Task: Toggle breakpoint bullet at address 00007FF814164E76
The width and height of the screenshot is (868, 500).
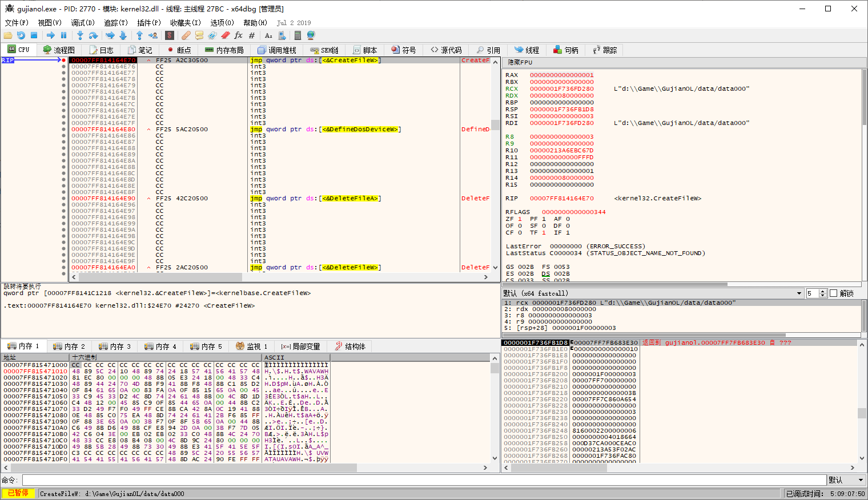Action: [63, 66]
